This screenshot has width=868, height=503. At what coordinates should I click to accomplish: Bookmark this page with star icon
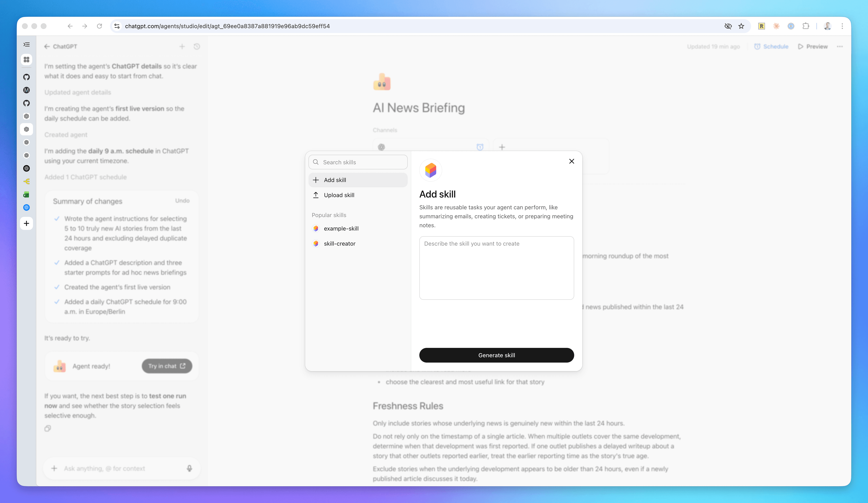click(x=741, y=26)
